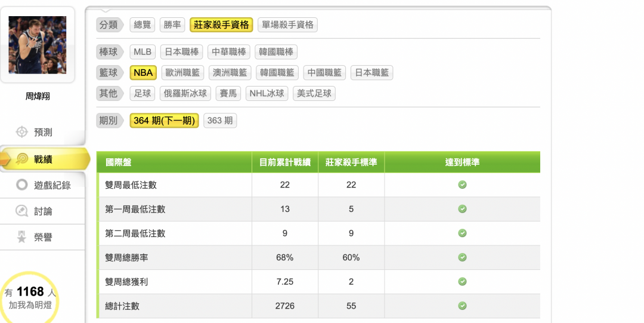Select the 勝率 category tab
This screenshot has width=644, height=323.
(172, 24)
